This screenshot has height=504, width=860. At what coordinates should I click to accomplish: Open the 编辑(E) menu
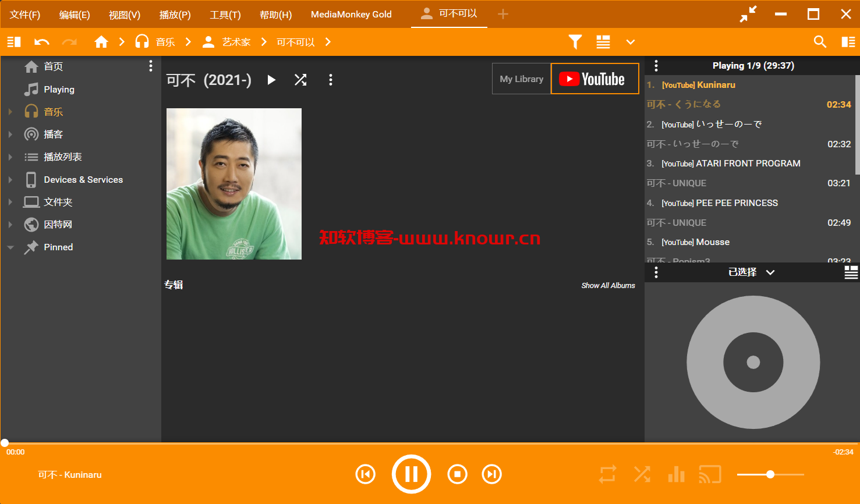75,15
